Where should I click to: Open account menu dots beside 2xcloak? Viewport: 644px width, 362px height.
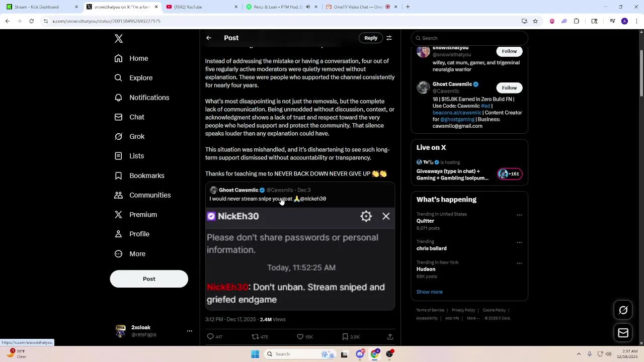click(190, 331)
